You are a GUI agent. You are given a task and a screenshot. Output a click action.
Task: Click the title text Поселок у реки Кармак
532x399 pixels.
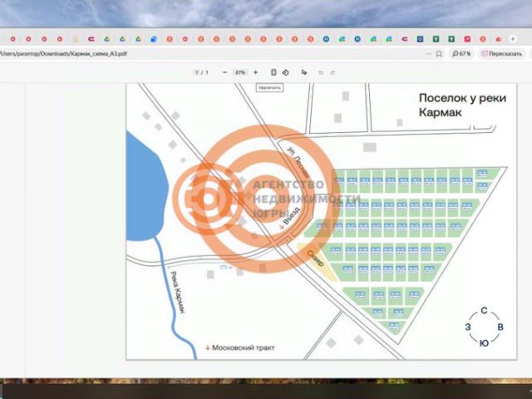pos(462,105)
